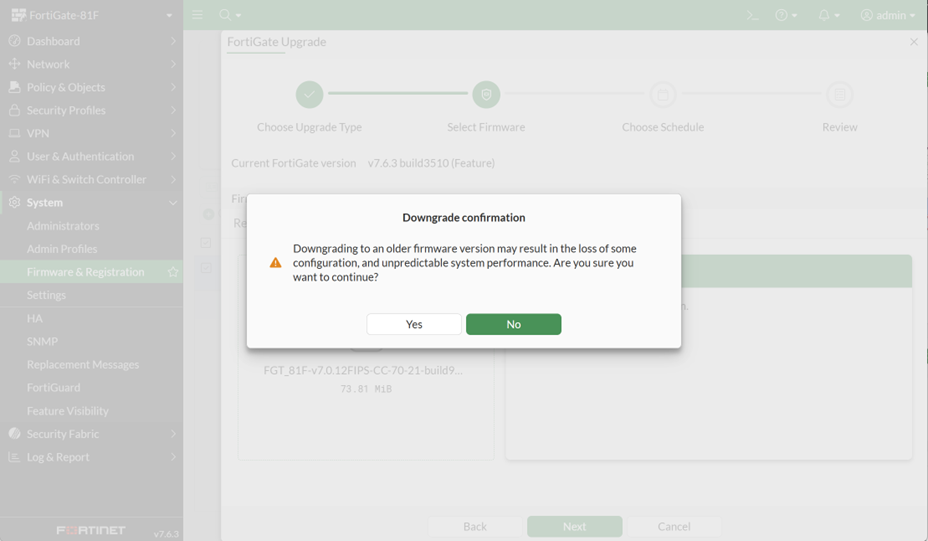
Task: Click the Select Firmware step icon
Action: [x=486, y=94]
